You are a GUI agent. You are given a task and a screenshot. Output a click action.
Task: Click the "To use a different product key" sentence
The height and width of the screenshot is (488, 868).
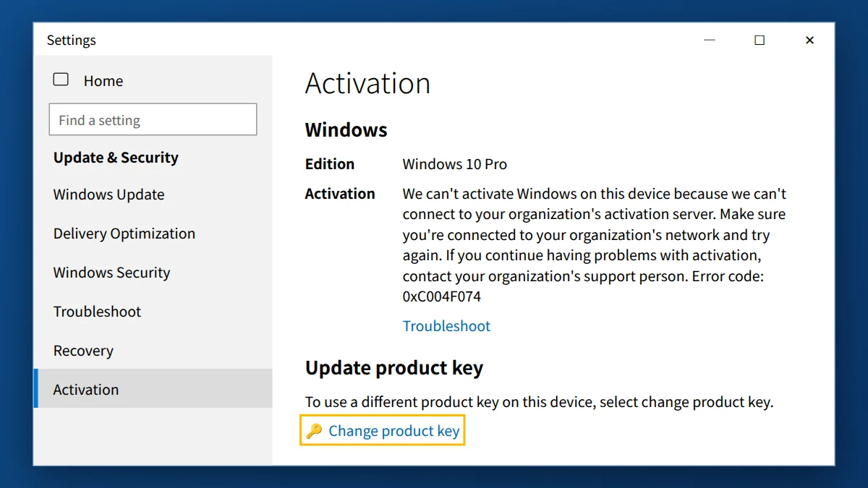point(540,402)
